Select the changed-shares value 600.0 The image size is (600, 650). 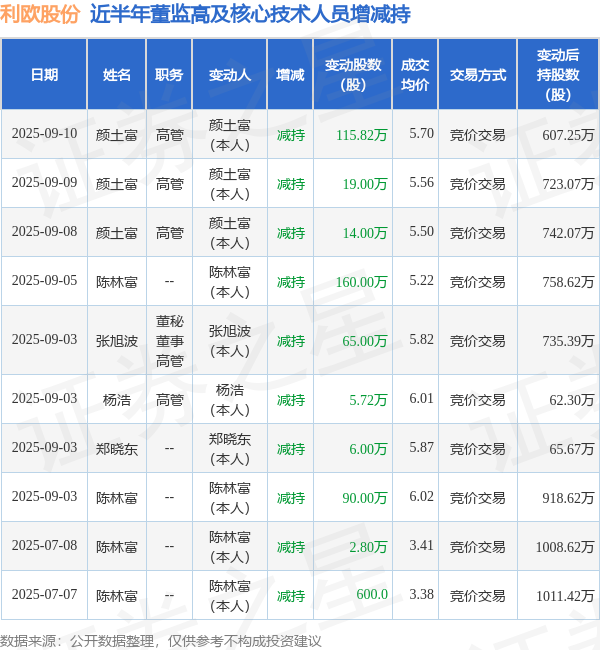click(x=372, y=594)
